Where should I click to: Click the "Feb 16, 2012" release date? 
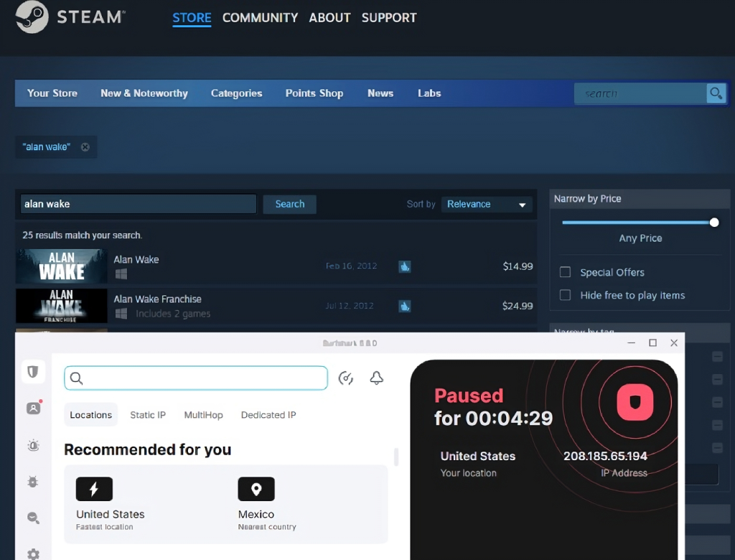pos(351,266)
